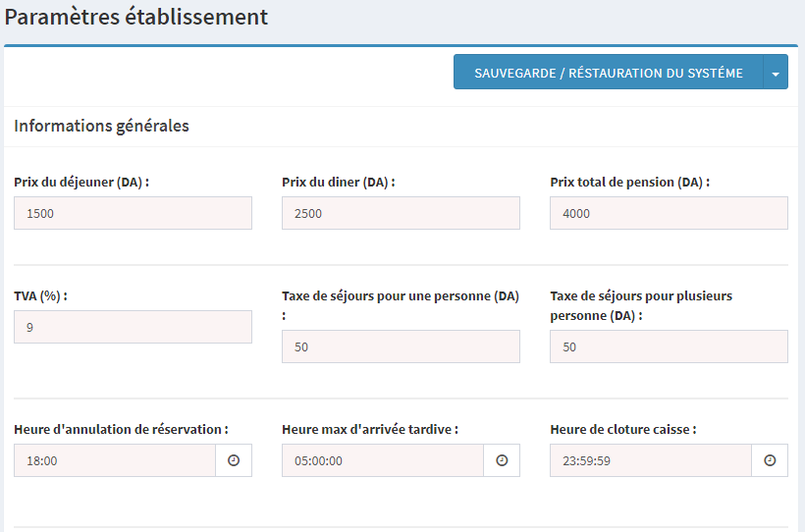Click clock icon beside cash closing time
Screen dimensions: 805x532
[770, 460]
